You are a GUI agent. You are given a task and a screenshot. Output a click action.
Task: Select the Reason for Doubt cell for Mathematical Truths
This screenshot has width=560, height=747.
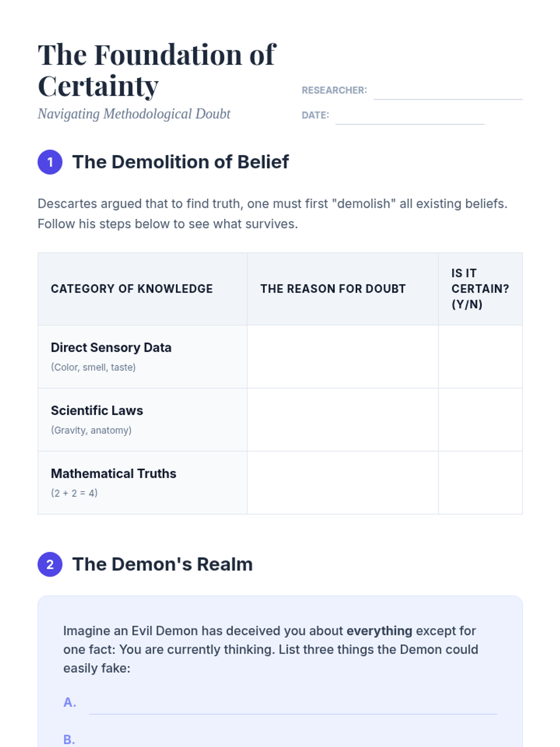pos(343,483)
